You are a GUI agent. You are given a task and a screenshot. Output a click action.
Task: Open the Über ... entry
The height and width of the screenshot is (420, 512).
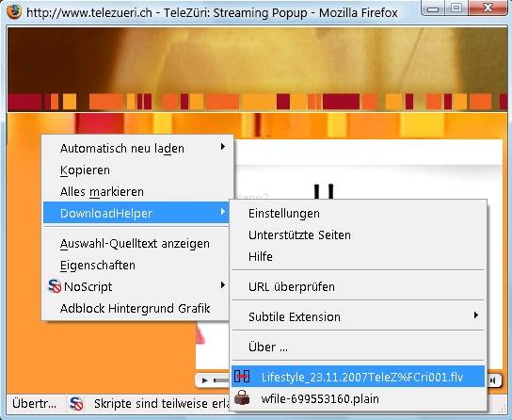pos(358,347)
